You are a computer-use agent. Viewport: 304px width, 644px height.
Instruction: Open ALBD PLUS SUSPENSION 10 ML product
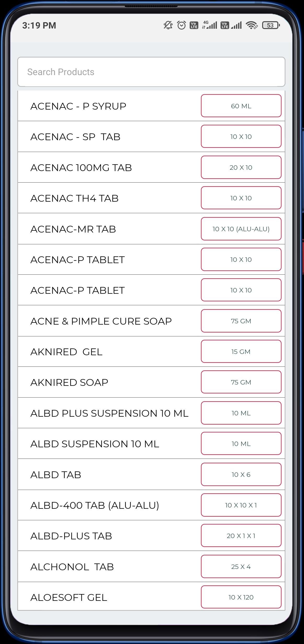point(109,413)
